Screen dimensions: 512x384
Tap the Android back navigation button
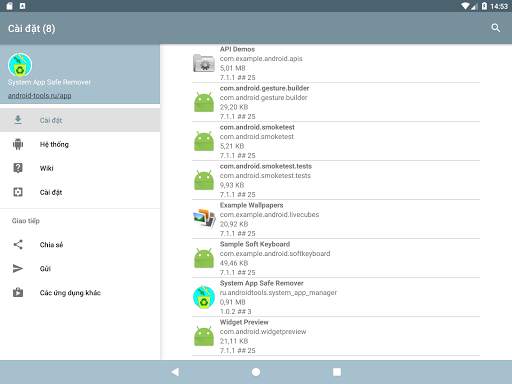point(175,372)
